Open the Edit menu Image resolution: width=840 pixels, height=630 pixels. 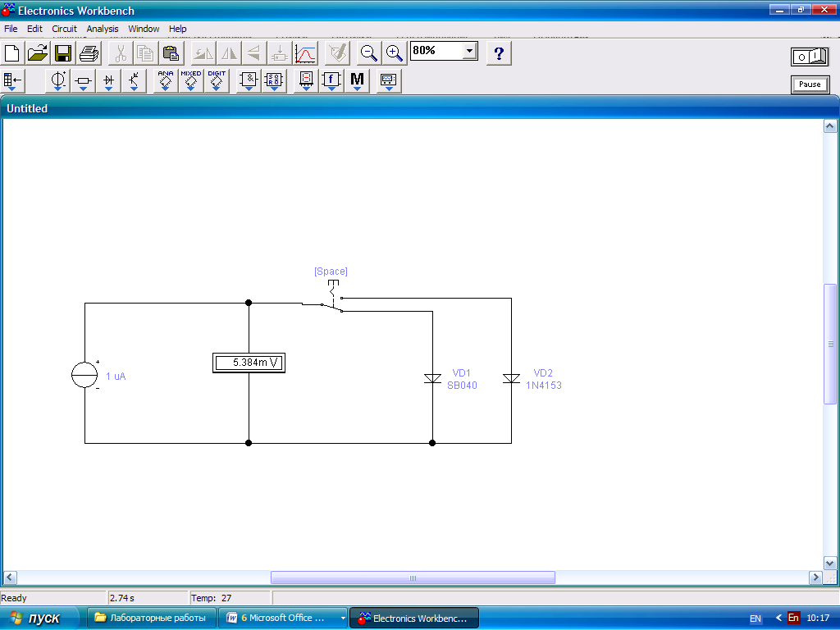coord(34,29)
